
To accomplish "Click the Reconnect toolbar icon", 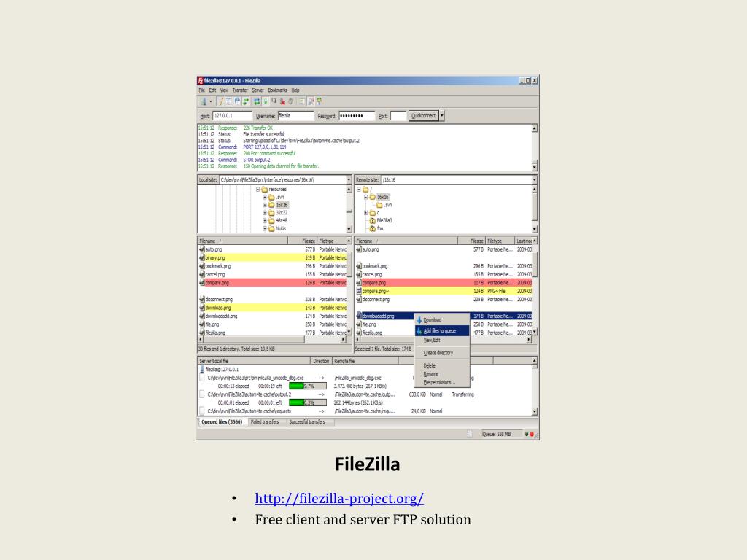I will 290,101.
